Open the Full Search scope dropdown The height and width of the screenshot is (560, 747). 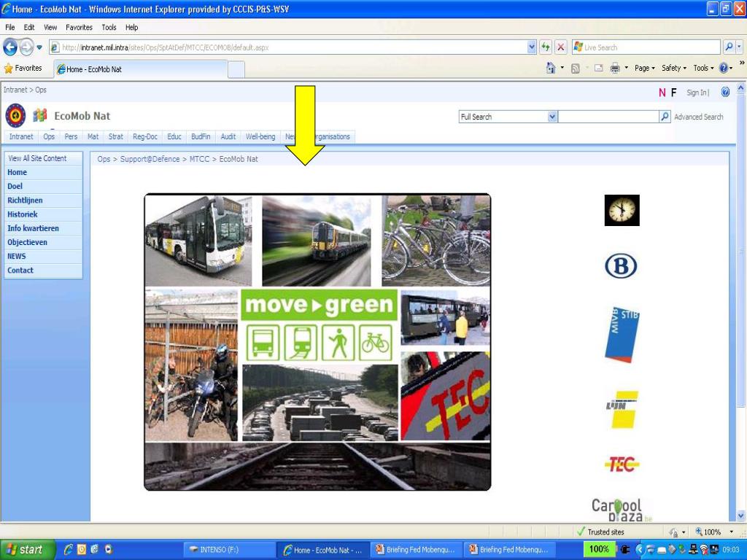552,117
